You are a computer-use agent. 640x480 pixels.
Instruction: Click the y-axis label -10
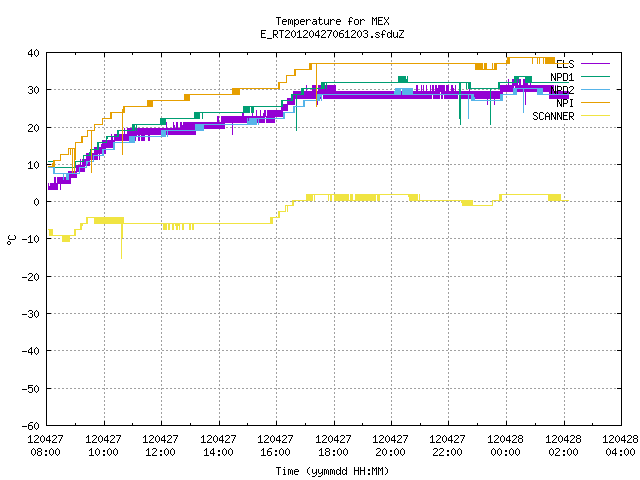coord(31,239)
